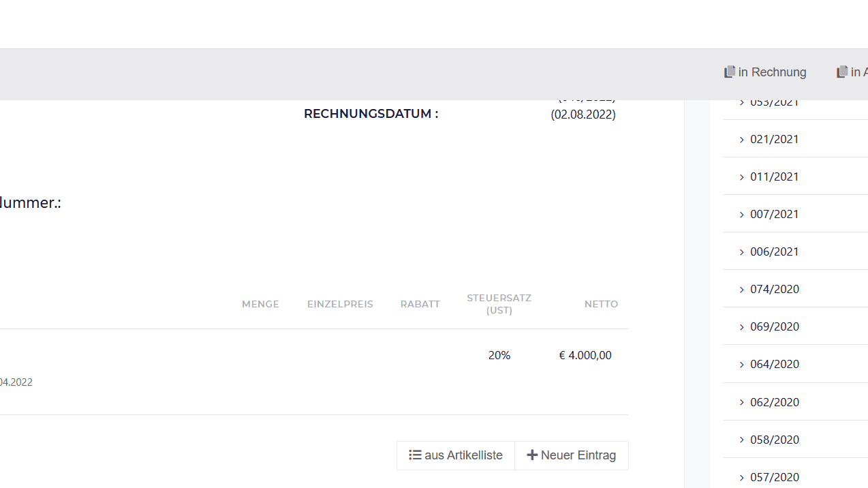
Task: Select invoice 069/2020 in the list
Action: point(775,326)
